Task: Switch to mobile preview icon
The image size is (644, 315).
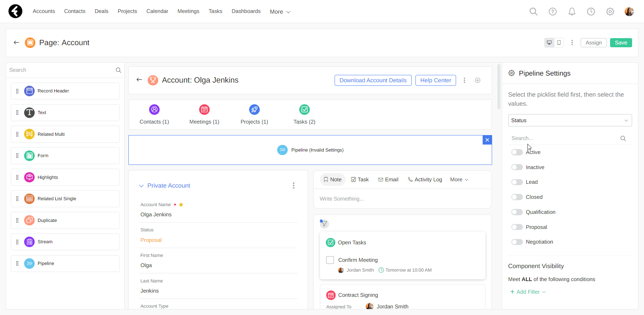Action: pos(559,43)
